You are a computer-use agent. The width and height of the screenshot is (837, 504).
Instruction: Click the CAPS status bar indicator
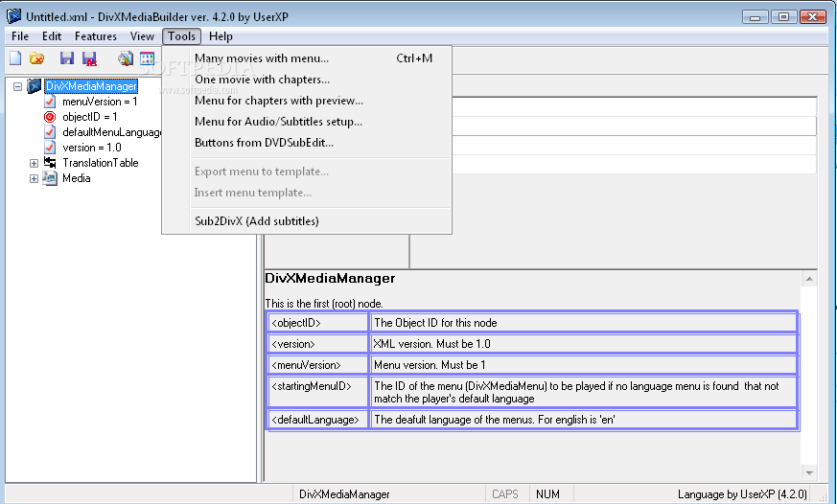(505, 494)
